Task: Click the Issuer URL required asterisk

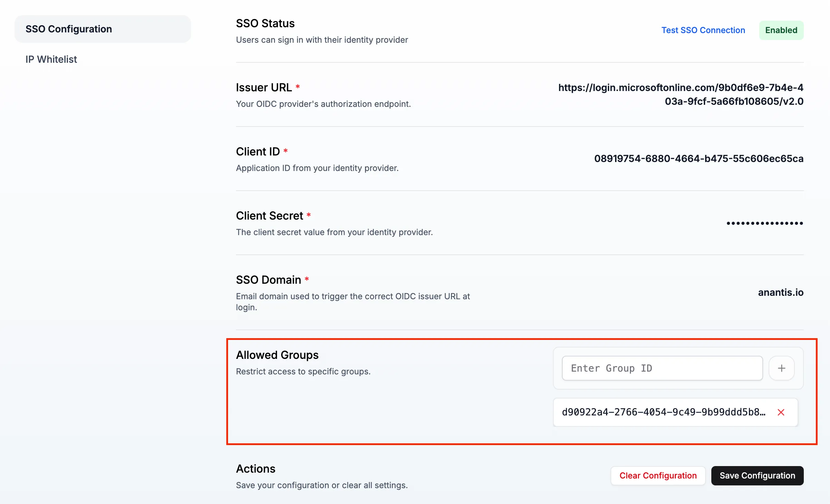Action: [297, 87]
